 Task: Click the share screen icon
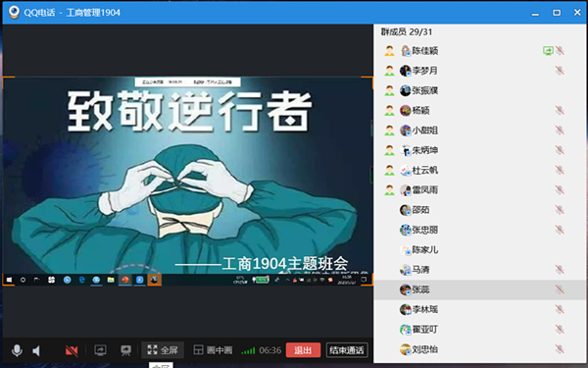[x=100, y=350]
